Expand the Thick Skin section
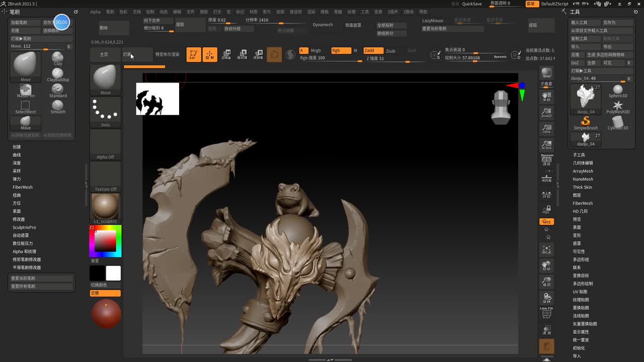 [582, 187]
